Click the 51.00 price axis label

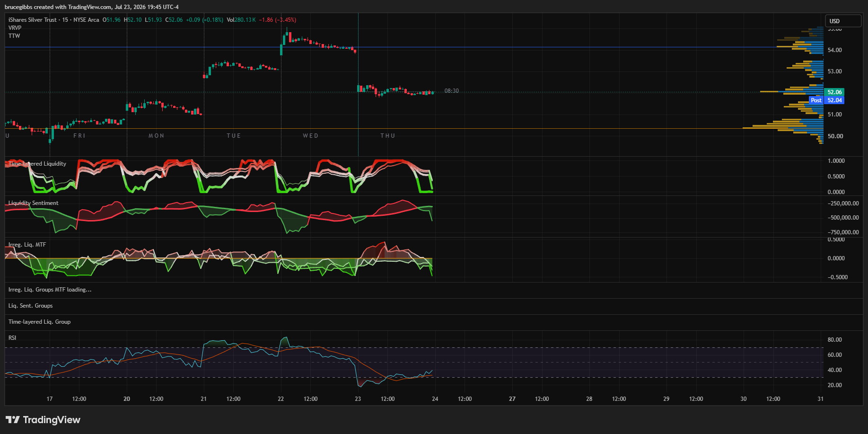click(834, 115)
